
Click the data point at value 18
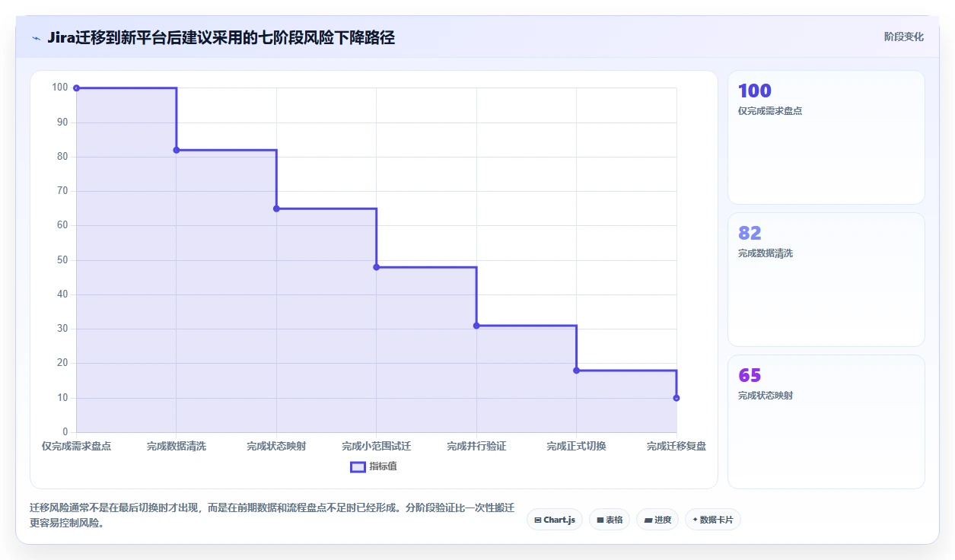pyautogui.click(x=576, y=371)
